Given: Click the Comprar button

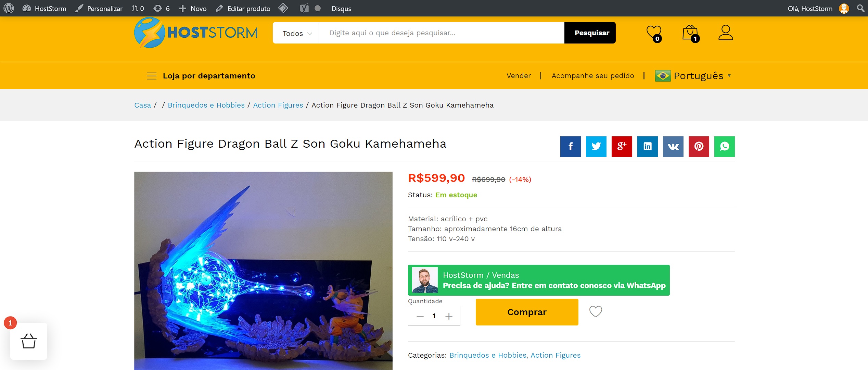Looking at the screenshot, I should [x=527, y=312].
